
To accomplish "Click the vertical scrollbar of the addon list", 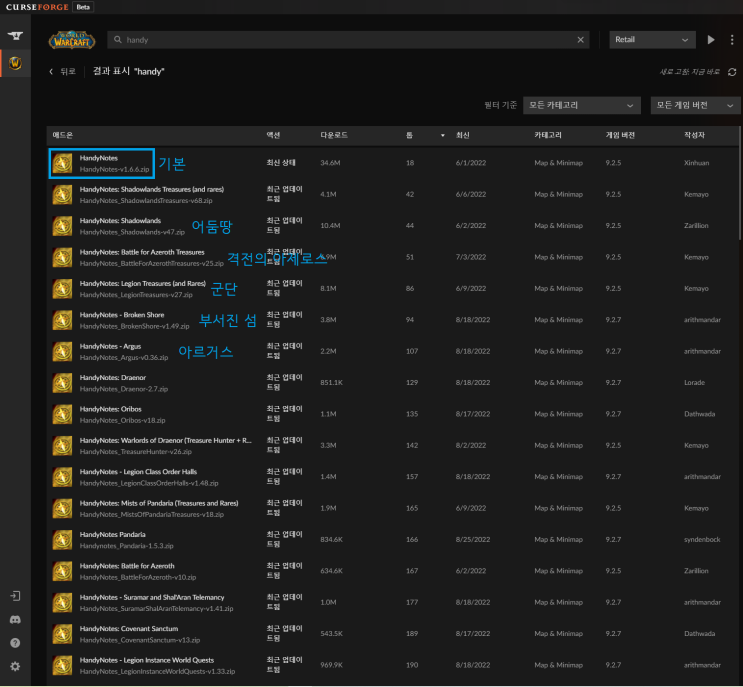I will pos(740,182).
